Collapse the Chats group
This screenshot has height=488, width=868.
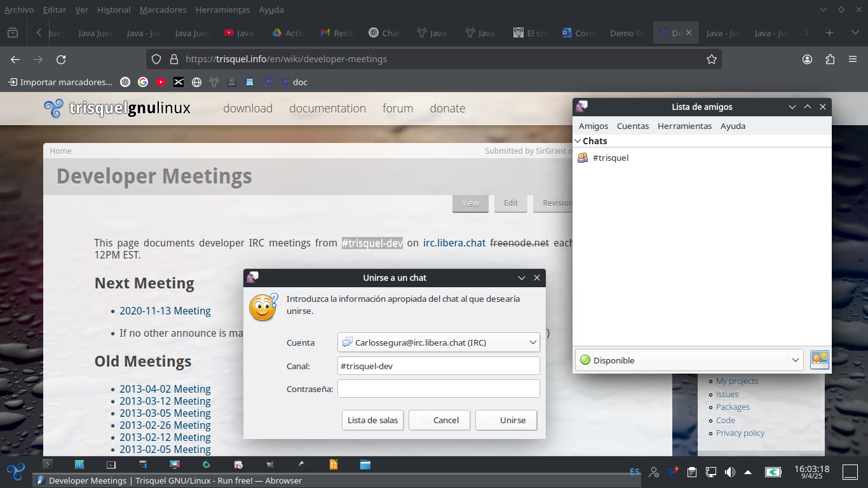click(x=578, y=141)
